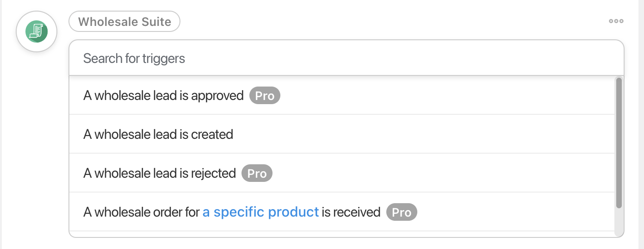Click the green Wholesale Suite integration icon
Image resolution: width=644 pixels, height=249 pixels.
(x=37, y=31)
